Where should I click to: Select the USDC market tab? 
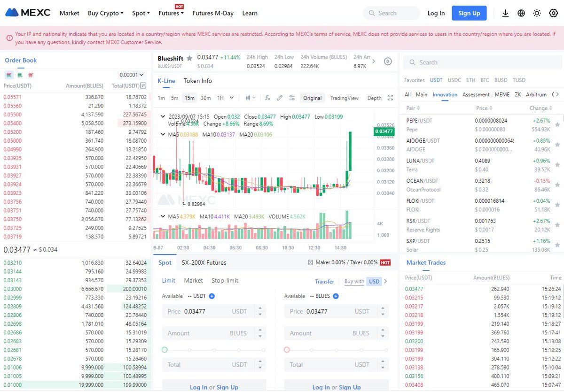[454, 80]
